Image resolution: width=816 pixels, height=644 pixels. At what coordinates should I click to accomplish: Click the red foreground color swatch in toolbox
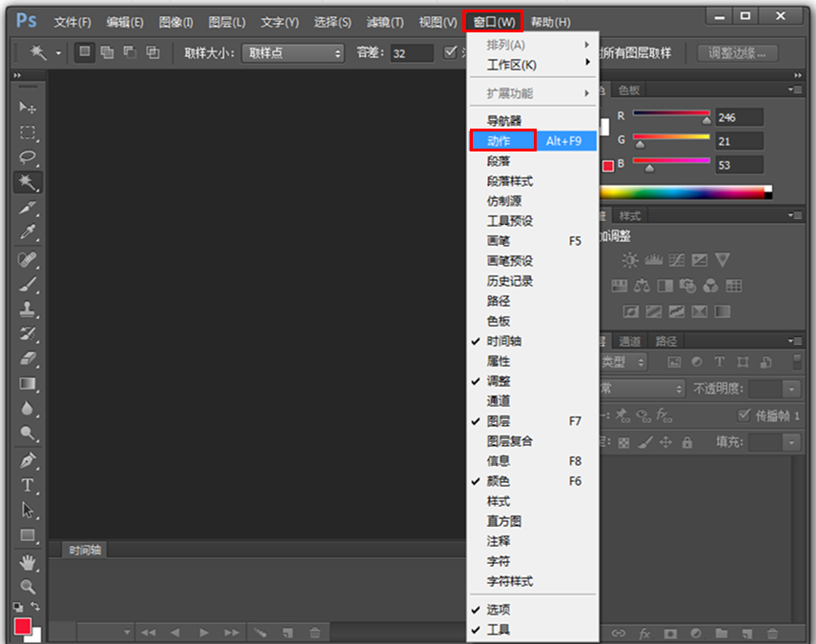click(x=23, y=626)
